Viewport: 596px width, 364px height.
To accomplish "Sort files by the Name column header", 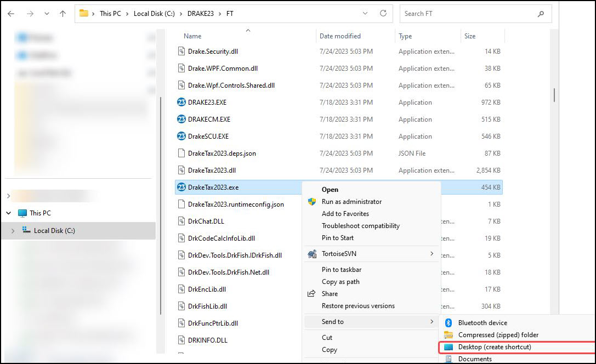I will (192, 36).
